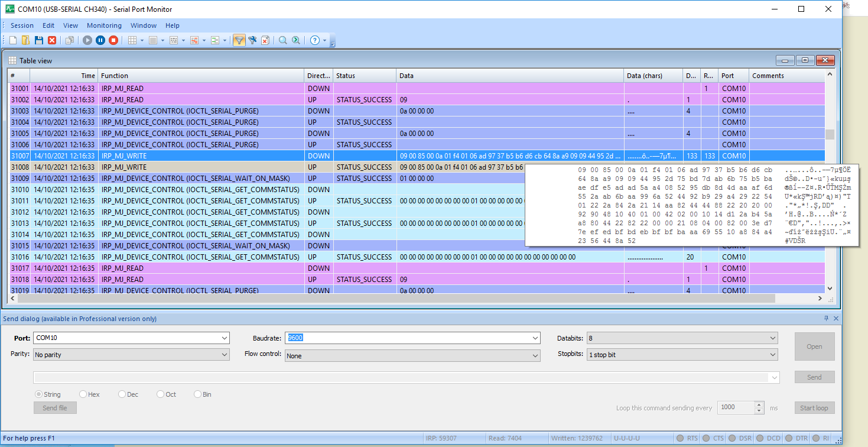The image size is (868, 447).
Task: Open the Parity combo box
Action: click(x=131, y=355)
